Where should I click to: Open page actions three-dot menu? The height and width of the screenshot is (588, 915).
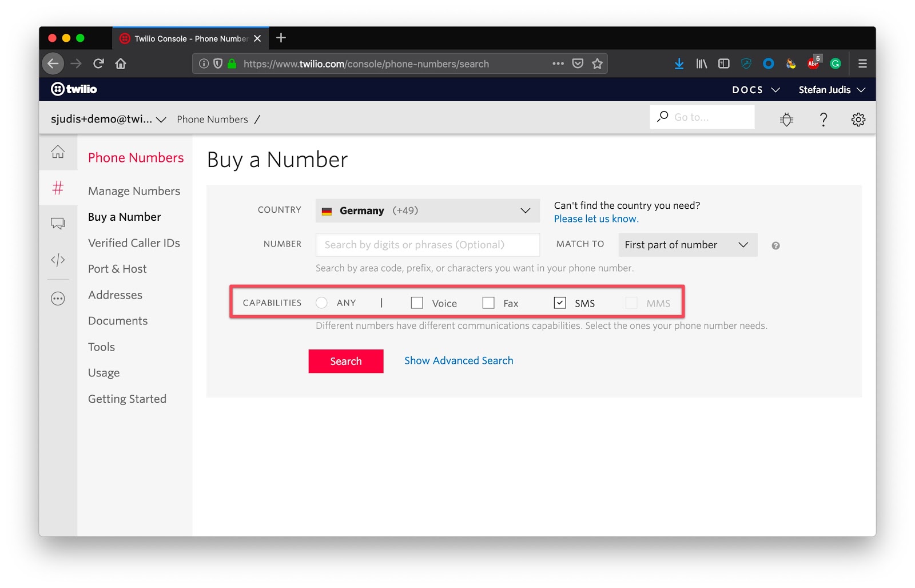(558, 63)
